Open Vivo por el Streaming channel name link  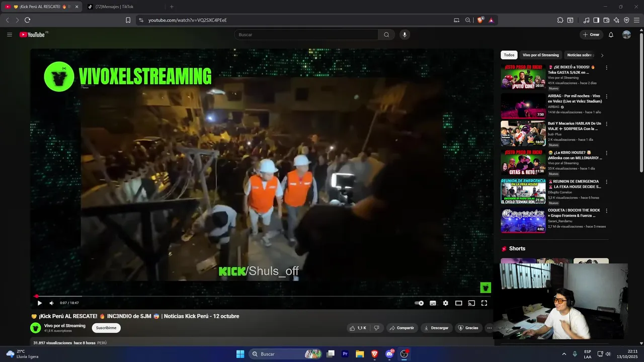pos(65,326)
